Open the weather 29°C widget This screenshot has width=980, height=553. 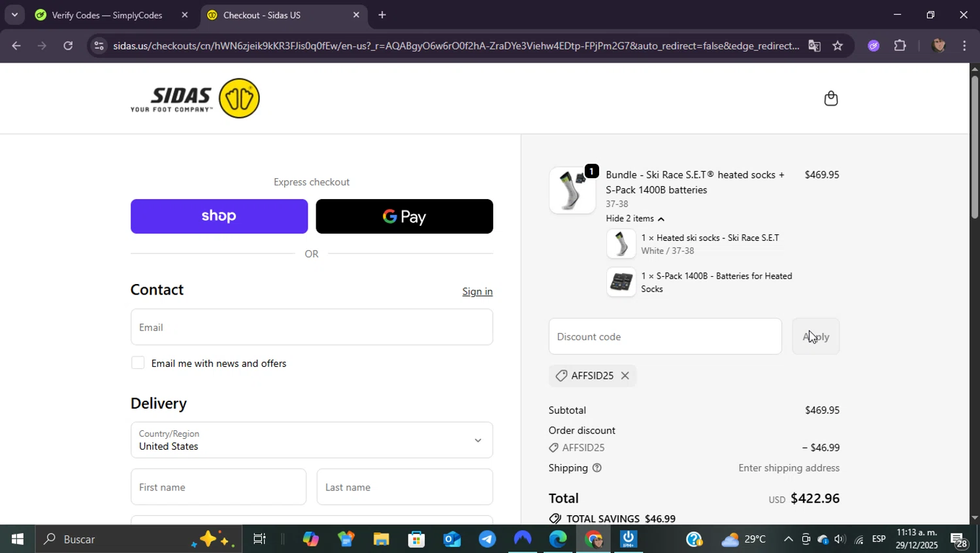743,539
